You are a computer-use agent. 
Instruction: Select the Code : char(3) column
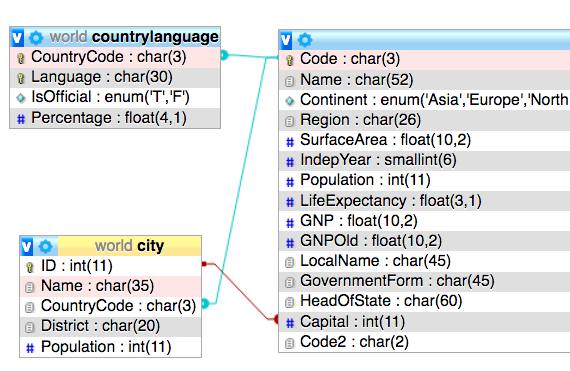pyautogui.click(x=425, y=59)
